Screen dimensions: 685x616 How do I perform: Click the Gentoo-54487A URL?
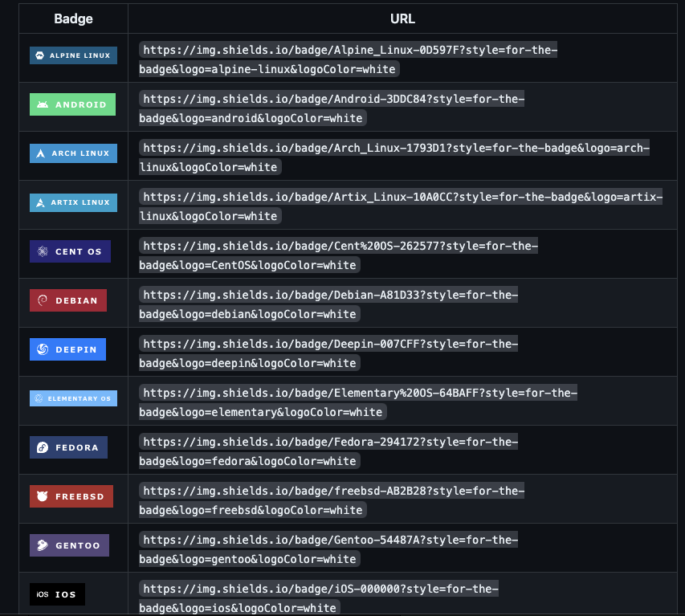pos(328,549)
